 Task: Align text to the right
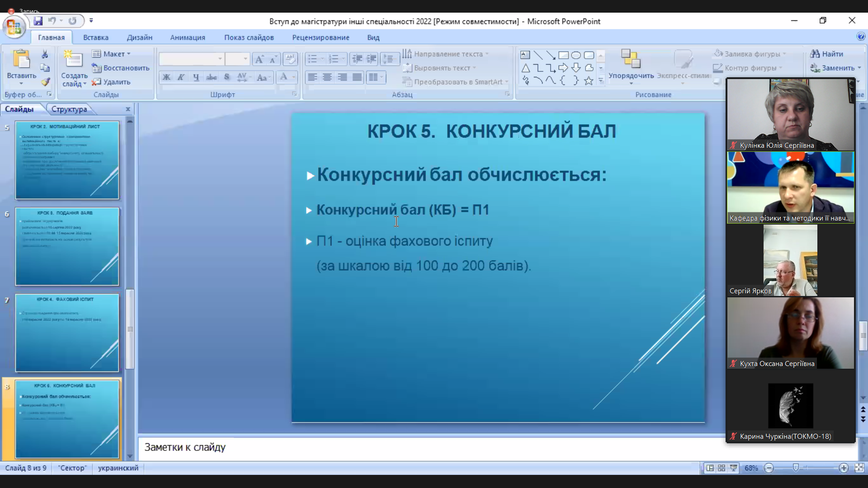[x=342, y=77]
